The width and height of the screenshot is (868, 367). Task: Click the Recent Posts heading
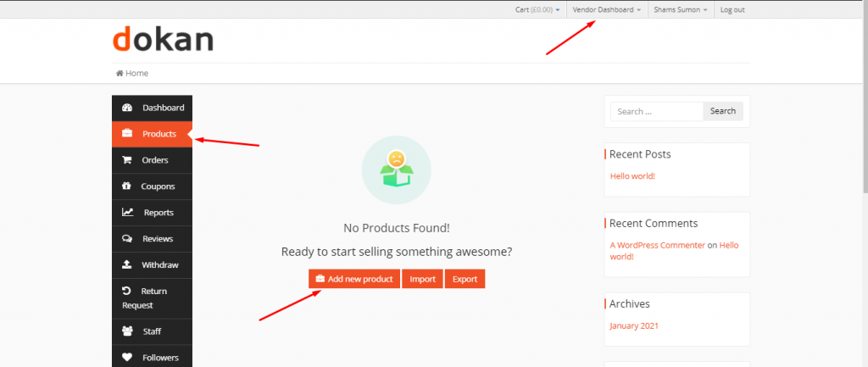(x=640, y=154)
